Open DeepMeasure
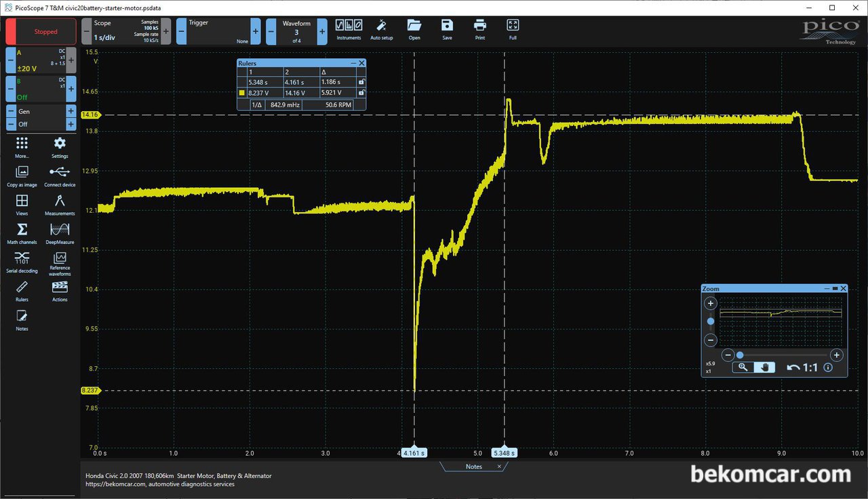868x499 pixels. pos(60,233)
